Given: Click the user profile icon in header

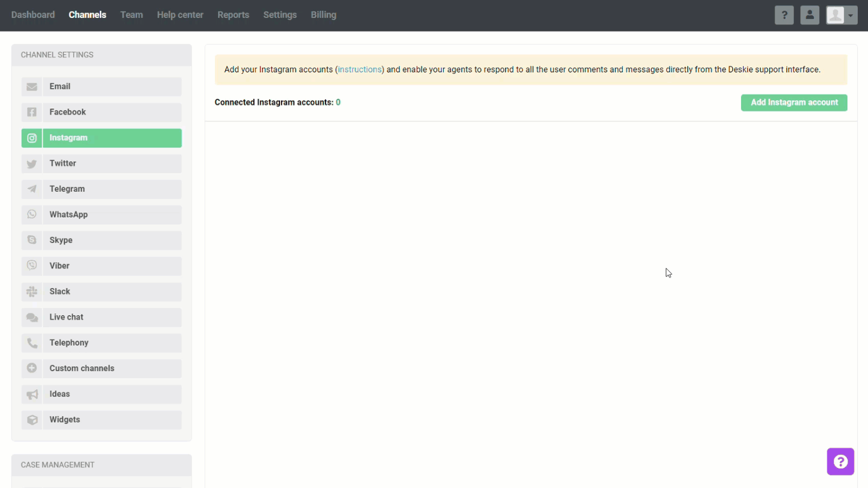Looking at the screenshot, I should tap(809, 15).
